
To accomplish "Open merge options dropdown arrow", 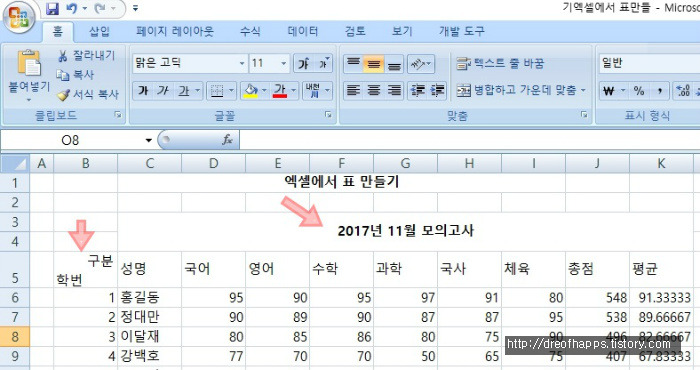I will 583,91.
